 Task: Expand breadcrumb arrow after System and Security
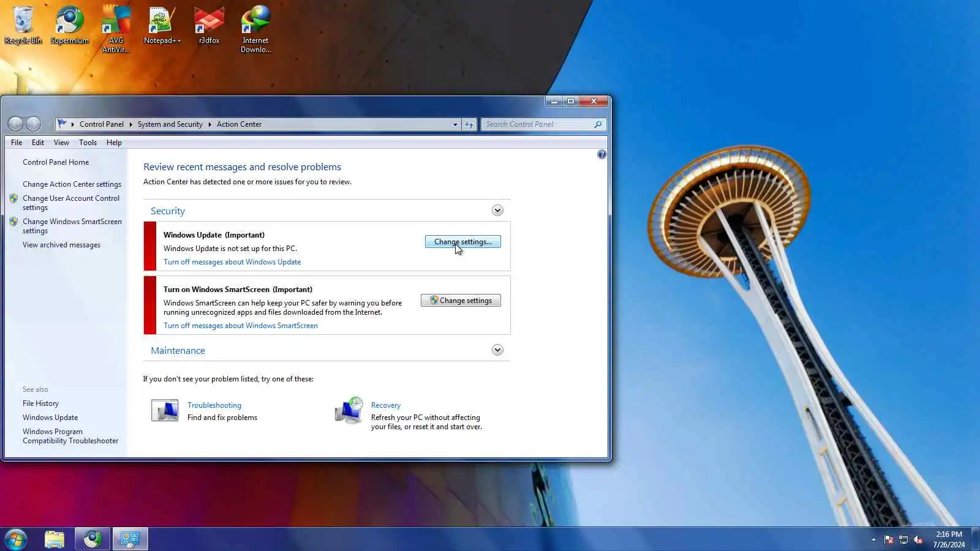[209, 124]
